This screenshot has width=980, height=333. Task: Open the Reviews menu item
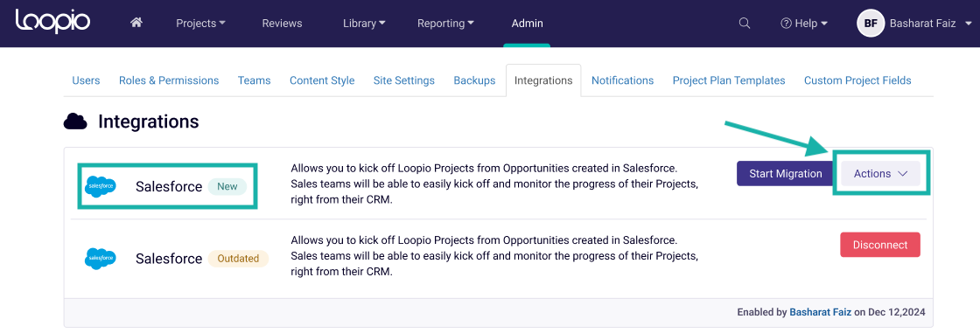[x=282, y=23]
